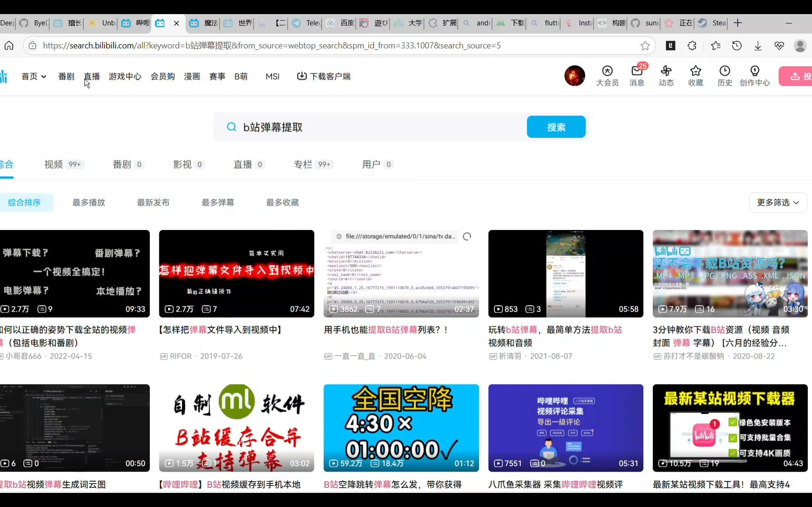
Task: Click the browser heartbeat performance icon
Action: 780,46
